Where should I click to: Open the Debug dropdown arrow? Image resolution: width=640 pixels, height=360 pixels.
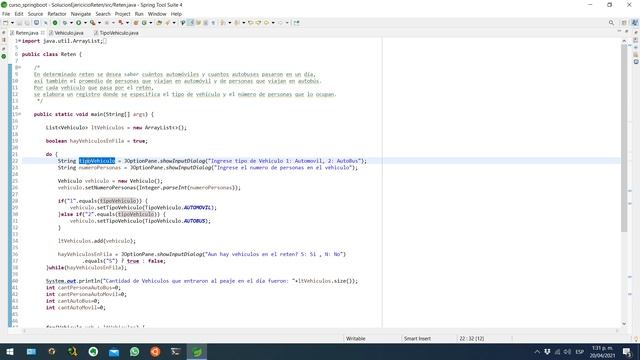[x=71, y=23]
